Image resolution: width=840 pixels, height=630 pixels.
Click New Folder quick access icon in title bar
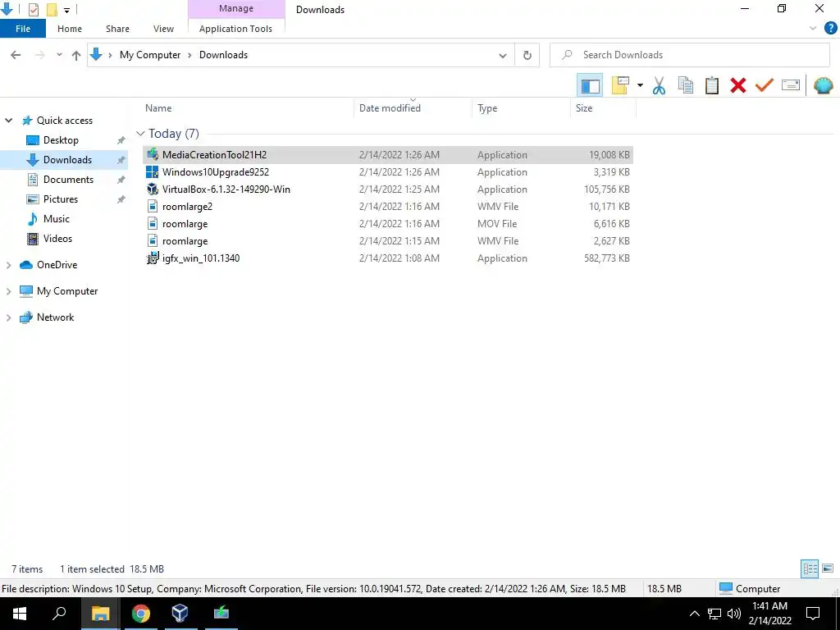(x=52, y=10)
